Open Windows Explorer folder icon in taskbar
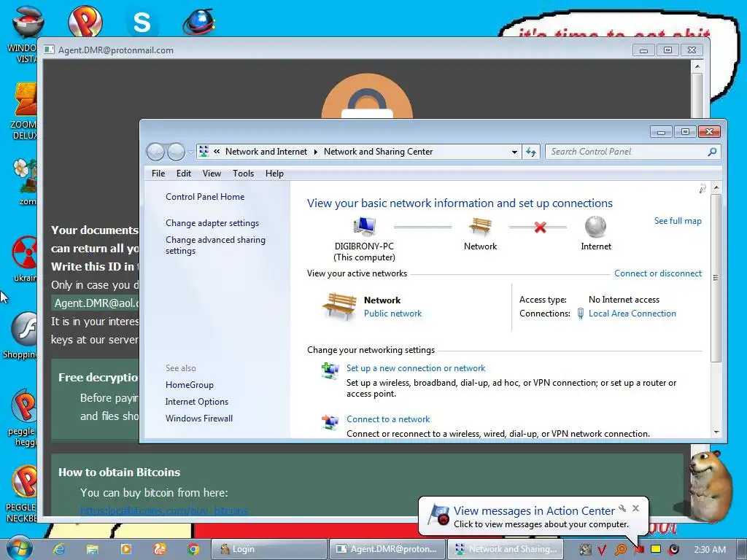This screenshot has width=747, height=560. (x=93, y=549)
